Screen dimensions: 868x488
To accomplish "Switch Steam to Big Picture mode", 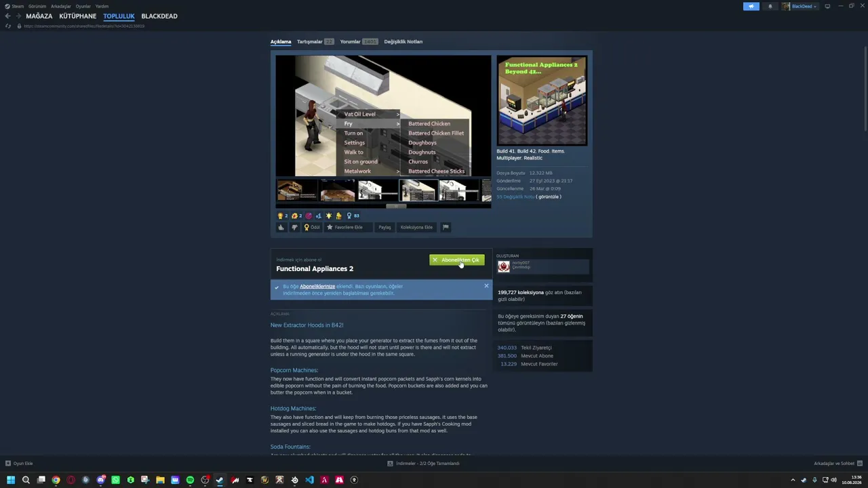I will point(827,6).
